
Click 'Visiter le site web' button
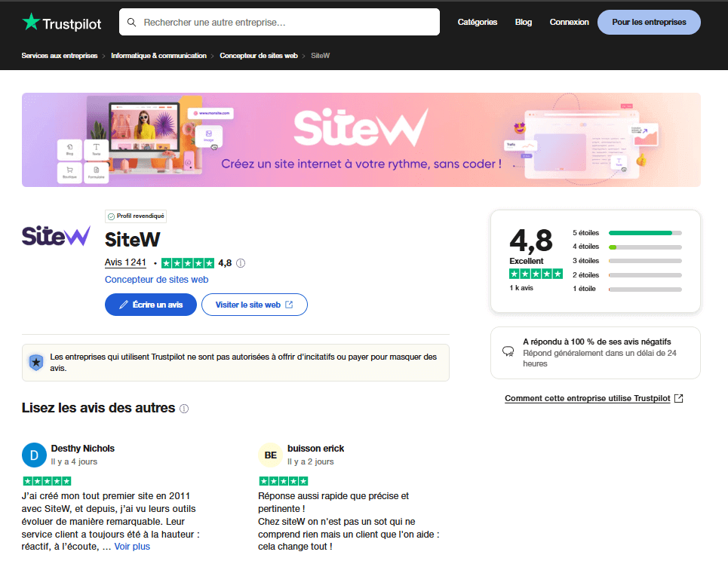point(254,305)
